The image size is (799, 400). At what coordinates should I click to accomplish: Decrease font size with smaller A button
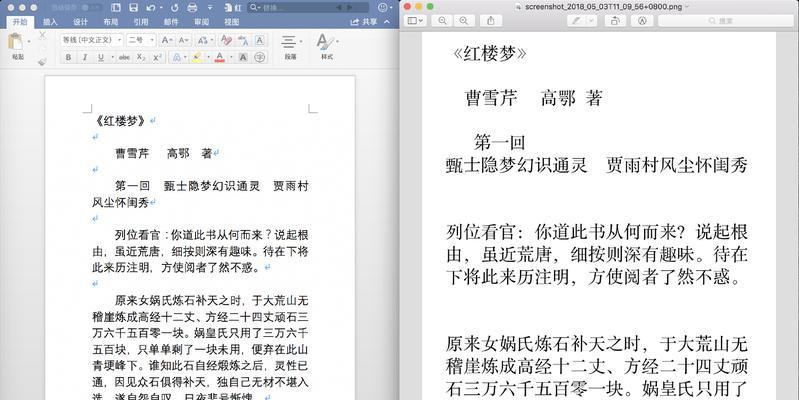coord(183,40)
